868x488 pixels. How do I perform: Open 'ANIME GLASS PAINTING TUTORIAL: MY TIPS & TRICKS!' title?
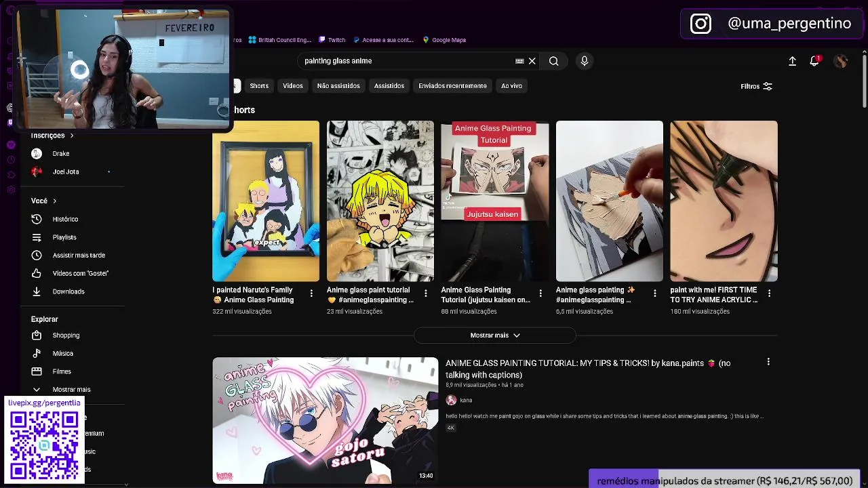click(587, 369)
